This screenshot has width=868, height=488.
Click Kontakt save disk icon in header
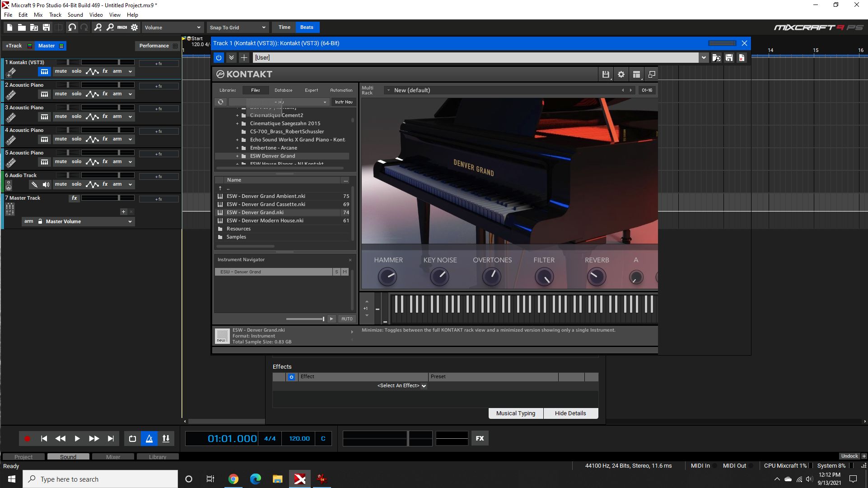pyautogui.click(x=606, y=75)
